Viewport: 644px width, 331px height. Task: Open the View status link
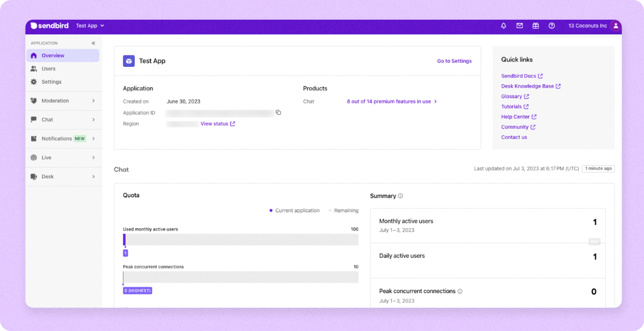coord(218,124)
